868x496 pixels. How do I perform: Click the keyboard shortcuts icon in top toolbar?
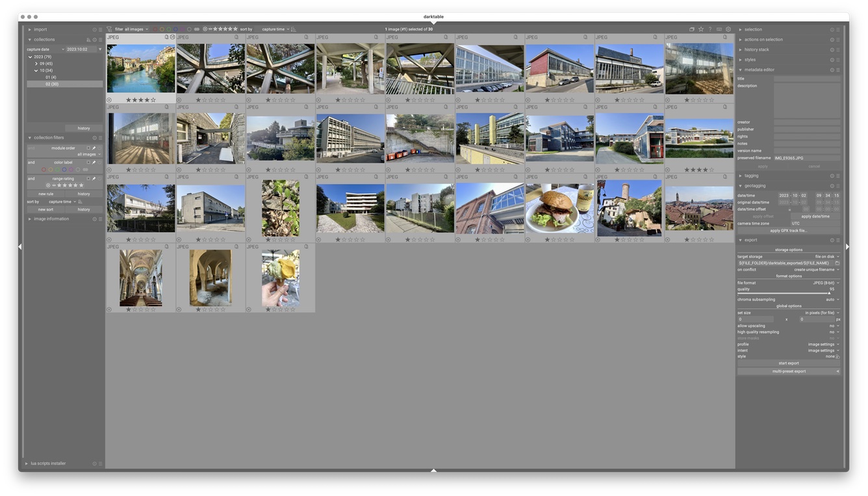(719, 29)
